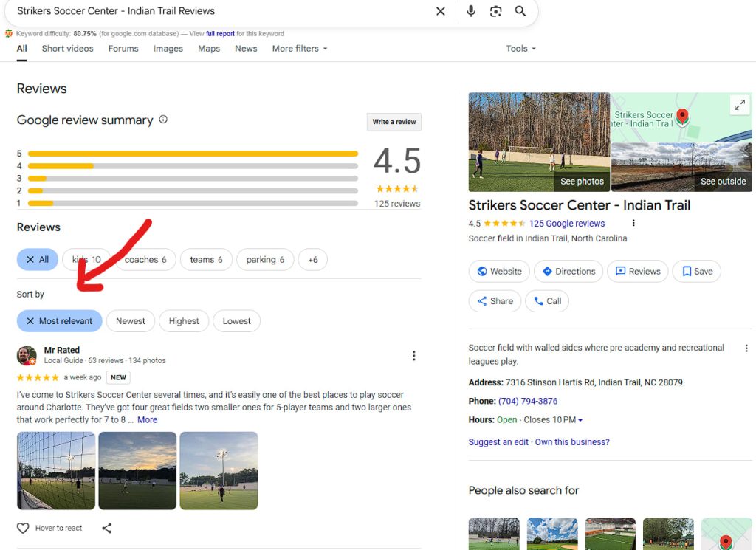Click the phone number (704) 794-3876
The width and height of the screenshot is (756, 550).
527,401
